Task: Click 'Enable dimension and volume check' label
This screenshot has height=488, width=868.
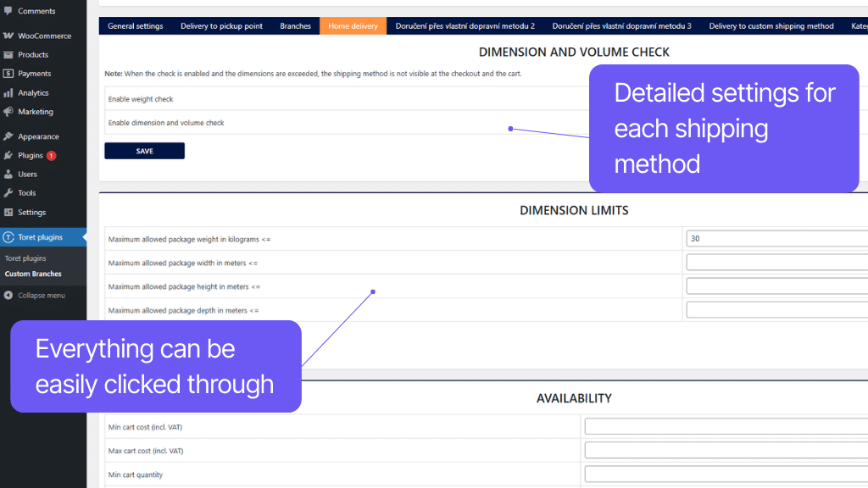Action: click(x=166, y=123)
